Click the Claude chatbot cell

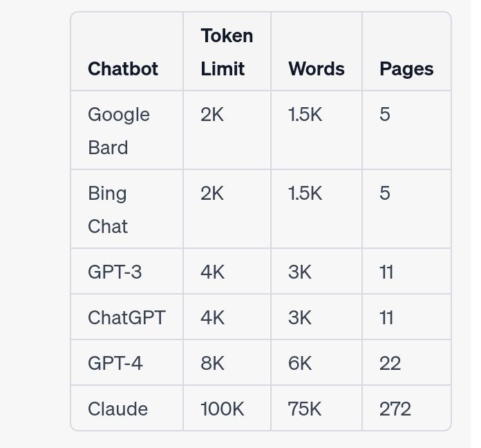point(117,409)
